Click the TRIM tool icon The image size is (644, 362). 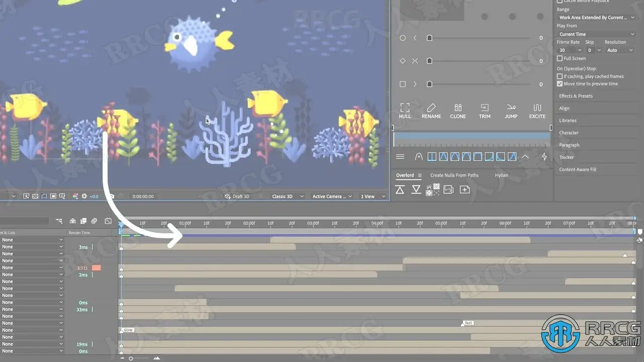pos(485,108)
